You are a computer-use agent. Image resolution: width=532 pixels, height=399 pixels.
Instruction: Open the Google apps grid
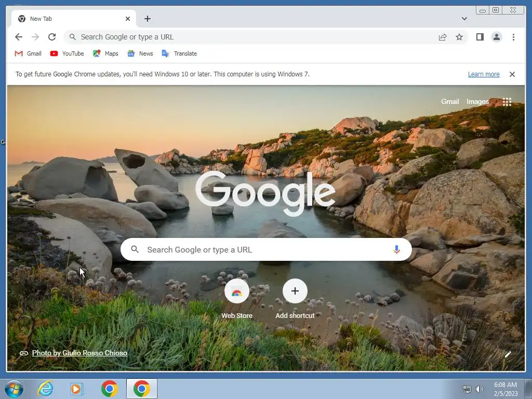pyautogui.click(x=507, y=102)
